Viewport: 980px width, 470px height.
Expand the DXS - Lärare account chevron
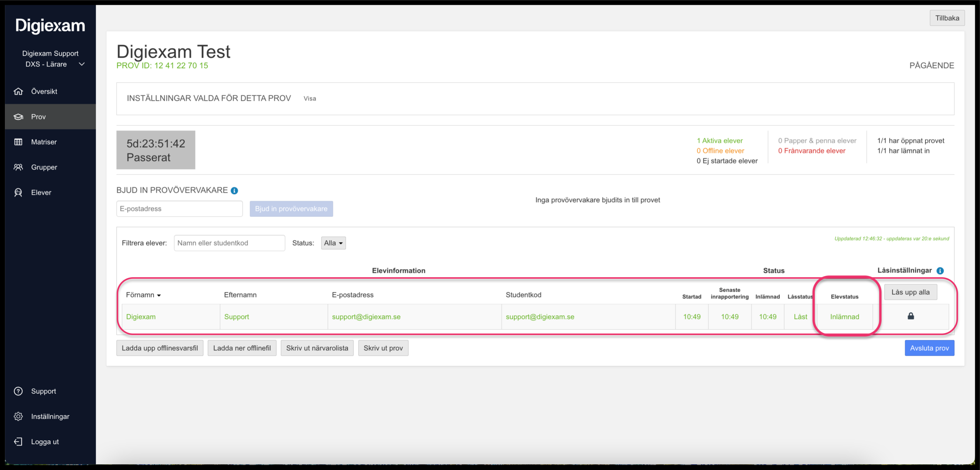pyautogui.click(x=82, y=64)
